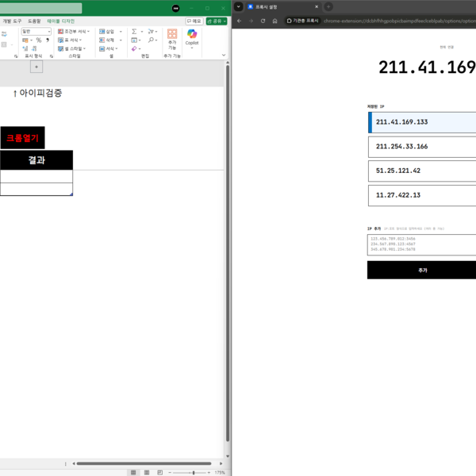
Task: Click the Excel horizontal scrollbar thumb
Action: (x=144, y=463)
